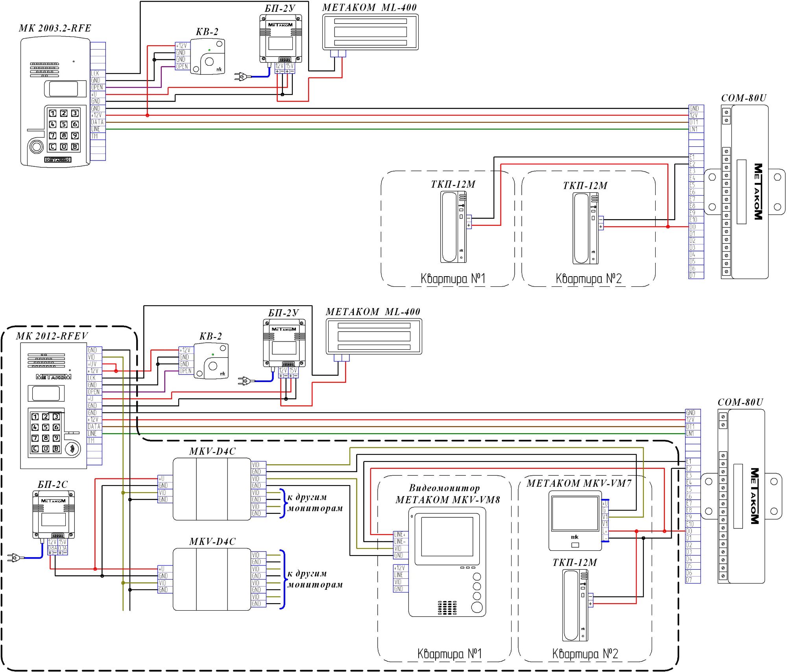787x672 pixels.
Task: Select the L+ terminal on MKV-VM7
Action: tap(605, 531)
